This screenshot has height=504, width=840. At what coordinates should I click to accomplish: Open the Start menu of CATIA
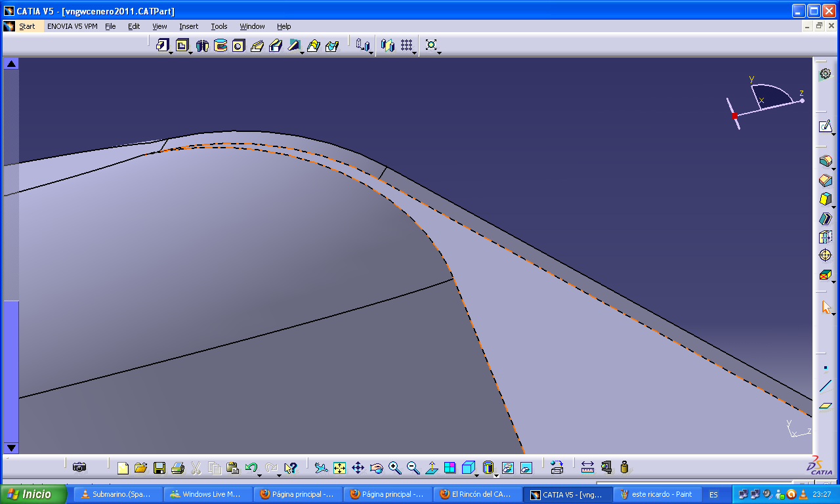(x=27, y=26)
